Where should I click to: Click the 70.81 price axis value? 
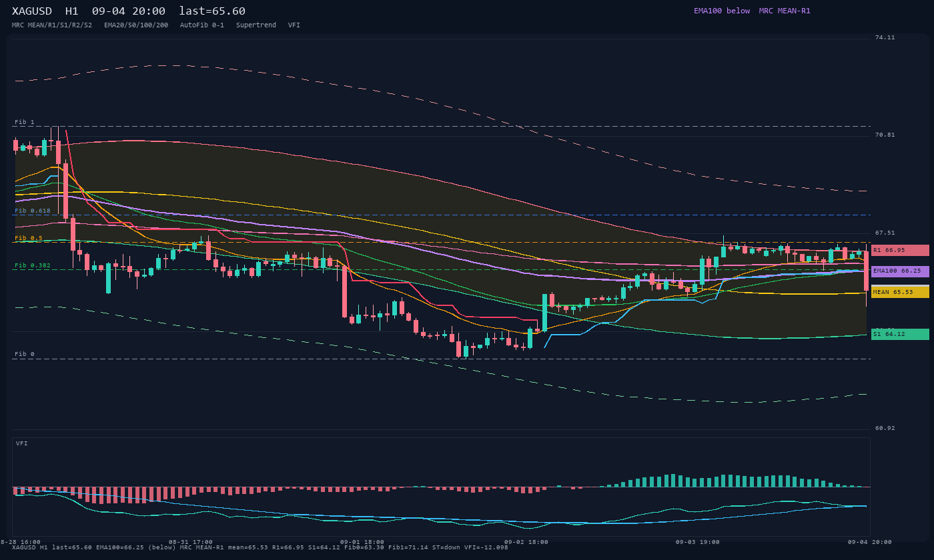885,135
